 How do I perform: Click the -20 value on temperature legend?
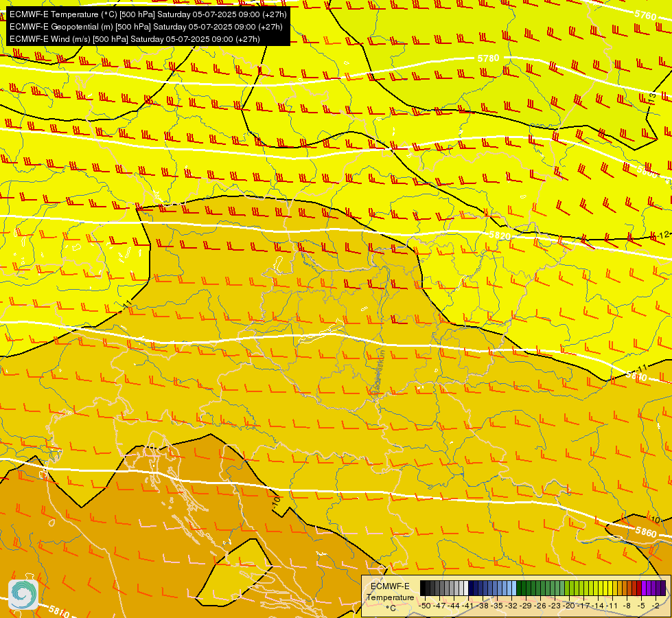tap(569, 606)
